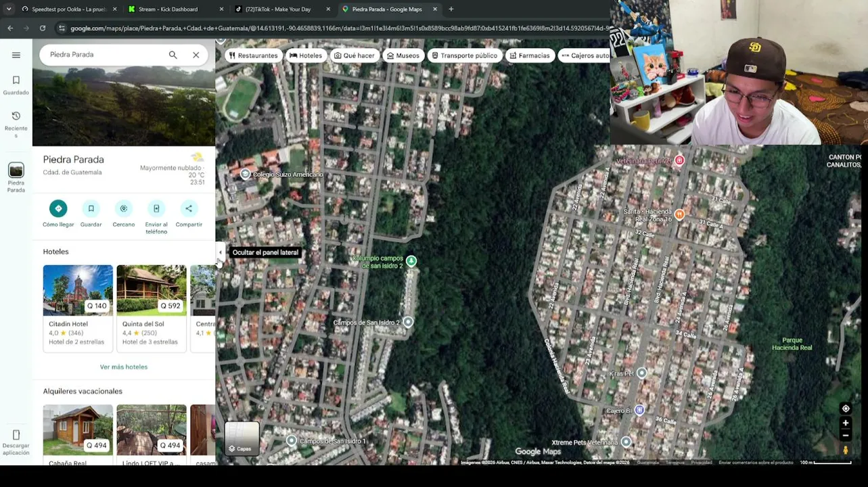Click the Veterinaria Petit Vet pin
This screenshot has width=868, height=487.
coord(679,160)
